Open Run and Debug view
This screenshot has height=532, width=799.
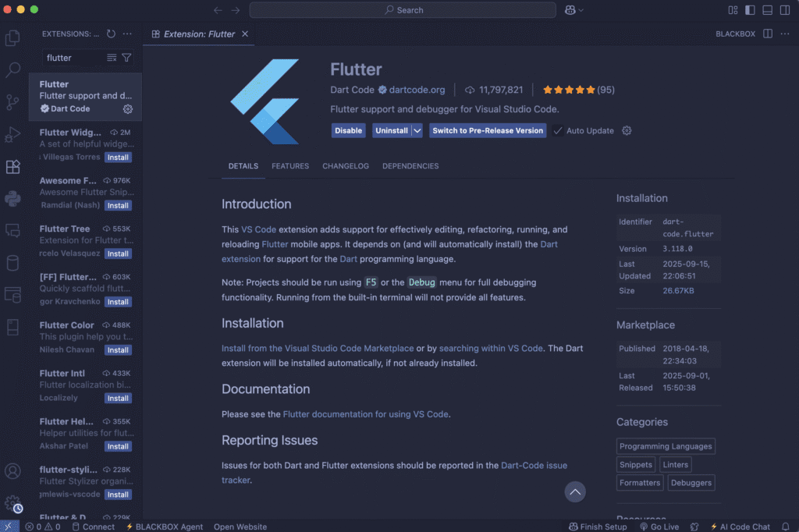(x=12, y=134)
